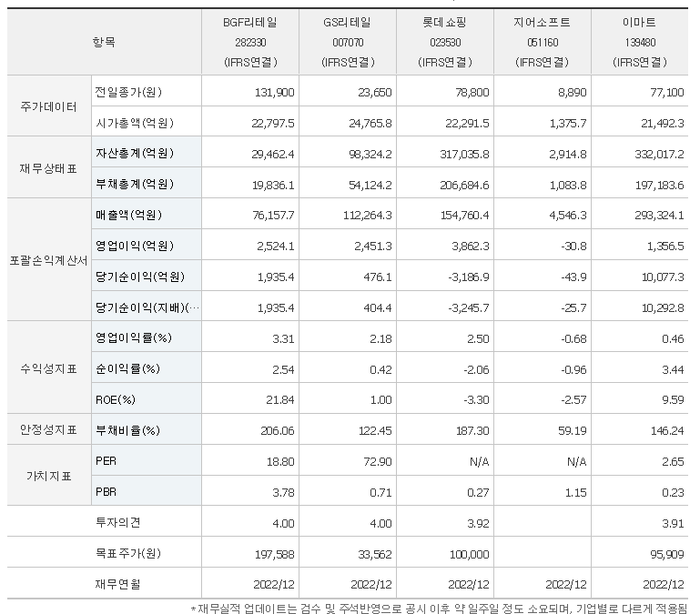The height and width of the screenshot is (614, 700).
Task: Select the 부채비율(%) row label
Action: point(127,430)
